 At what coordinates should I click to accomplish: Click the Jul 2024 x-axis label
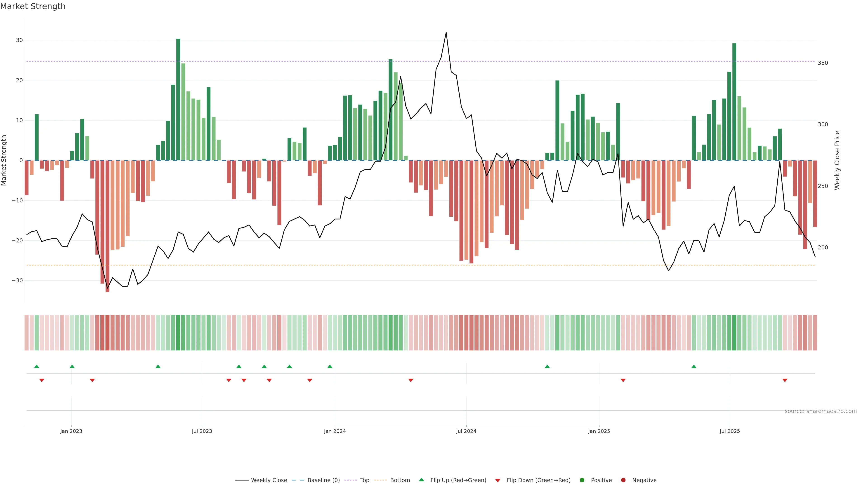pyautogui.click(x=466, y=431)
